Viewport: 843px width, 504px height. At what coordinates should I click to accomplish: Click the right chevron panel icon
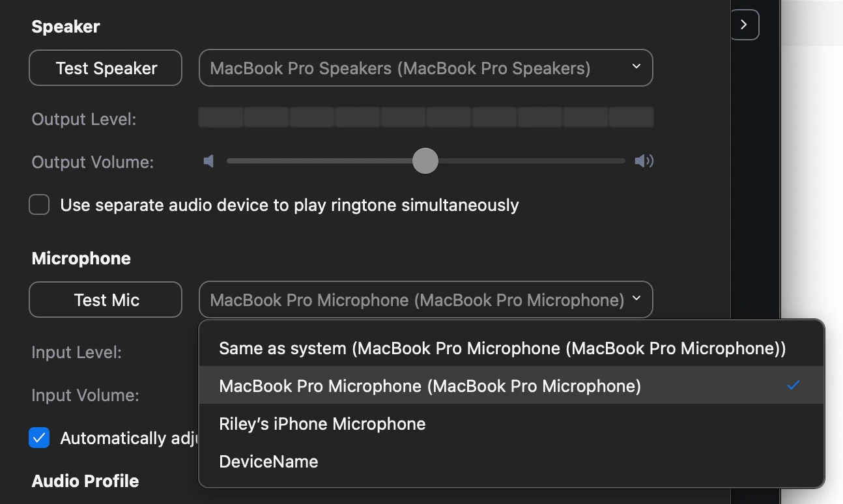(x=744, y=25)
